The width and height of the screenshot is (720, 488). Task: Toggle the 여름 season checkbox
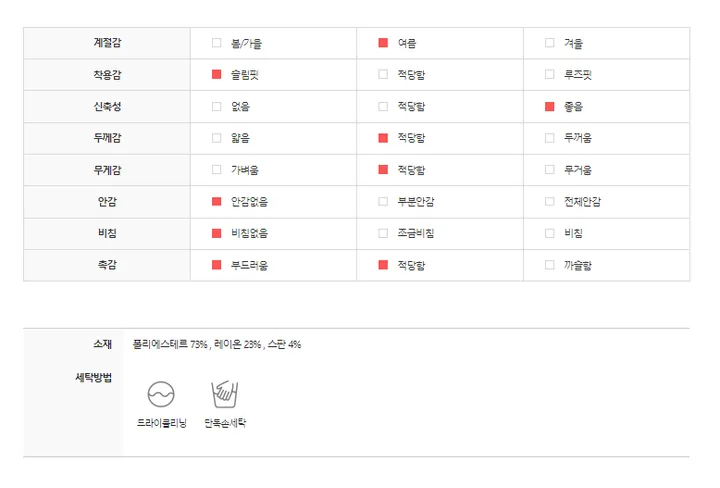click(x=383, y=43)
